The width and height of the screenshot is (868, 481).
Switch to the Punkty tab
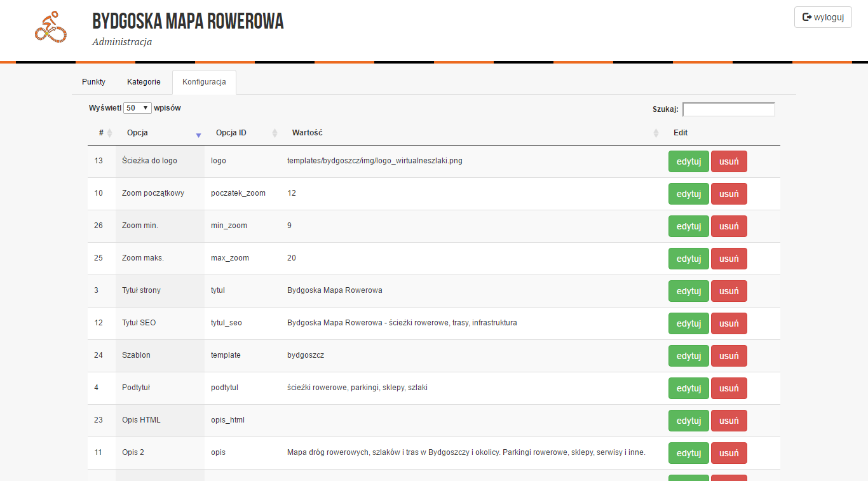coord(93,82)
